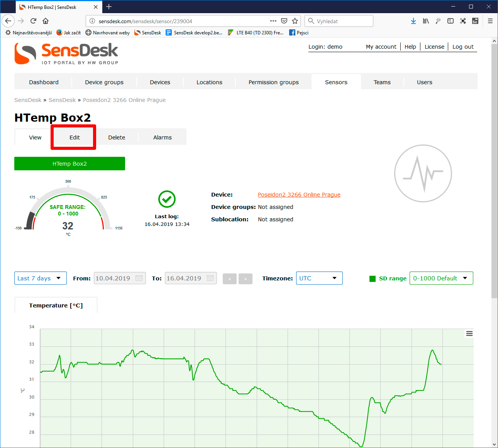Open the sensor Edit tab
This screenshot has height=448, width=498.
tap(75, 137)
